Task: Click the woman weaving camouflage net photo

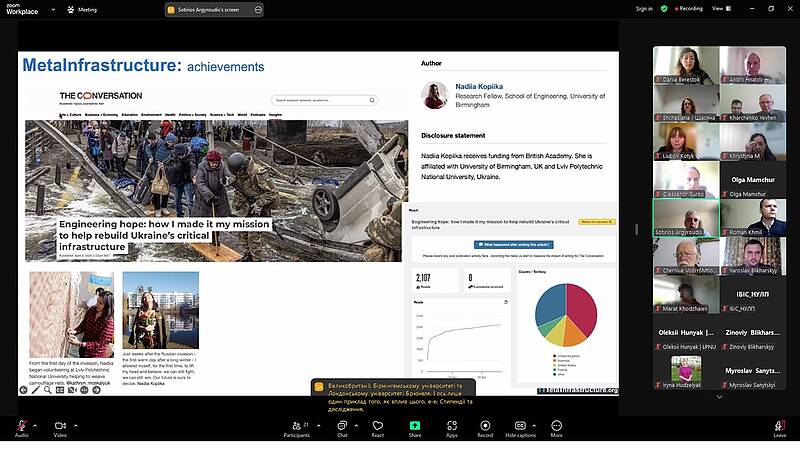Action: (71, 314)
